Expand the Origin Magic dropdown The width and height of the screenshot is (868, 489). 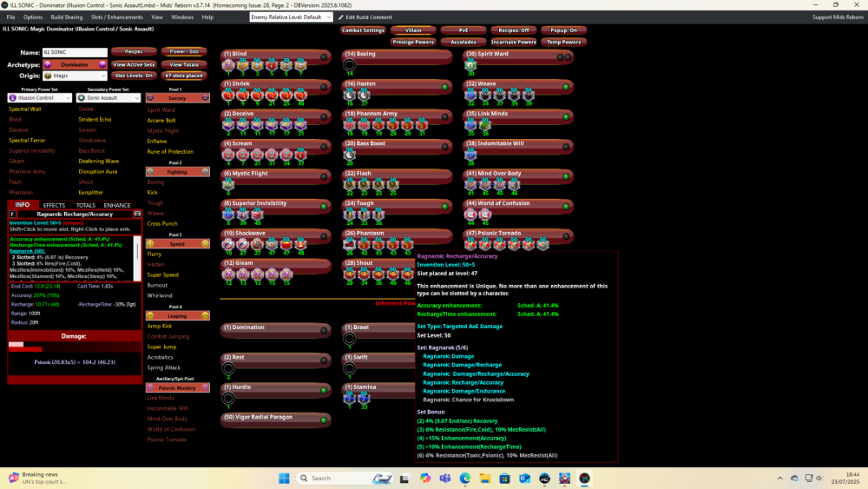coord(75,76)
